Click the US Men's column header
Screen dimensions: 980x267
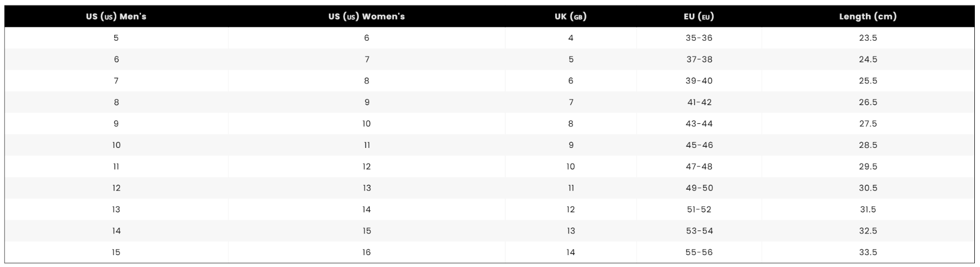click(116, 16)
